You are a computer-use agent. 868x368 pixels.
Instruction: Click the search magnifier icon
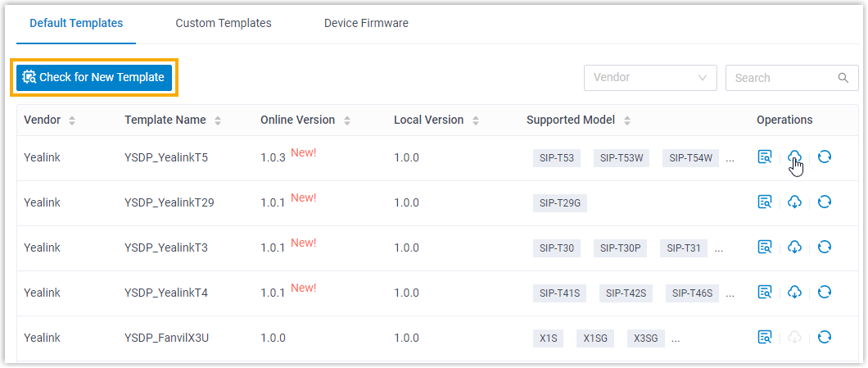coord(843,78)
